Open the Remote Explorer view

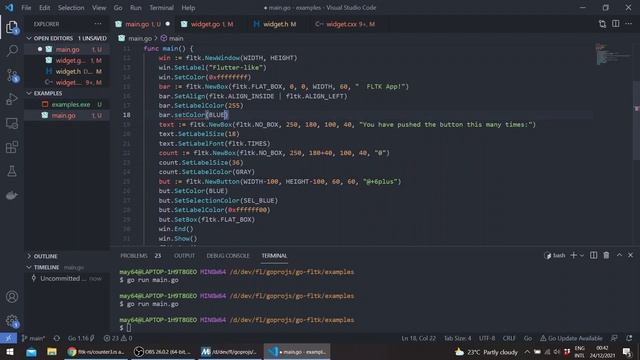point(12,123)
